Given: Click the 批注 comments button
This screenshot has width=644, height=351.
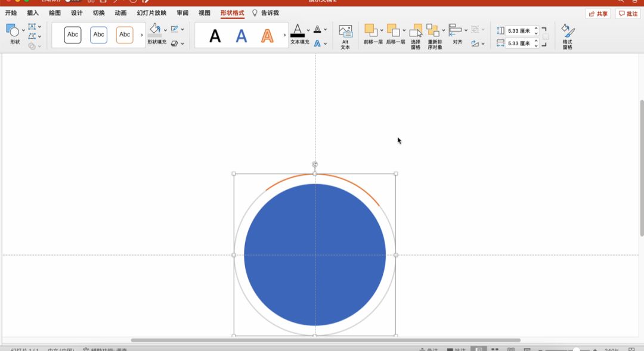Looking at the screenshot, I should 628,14.
